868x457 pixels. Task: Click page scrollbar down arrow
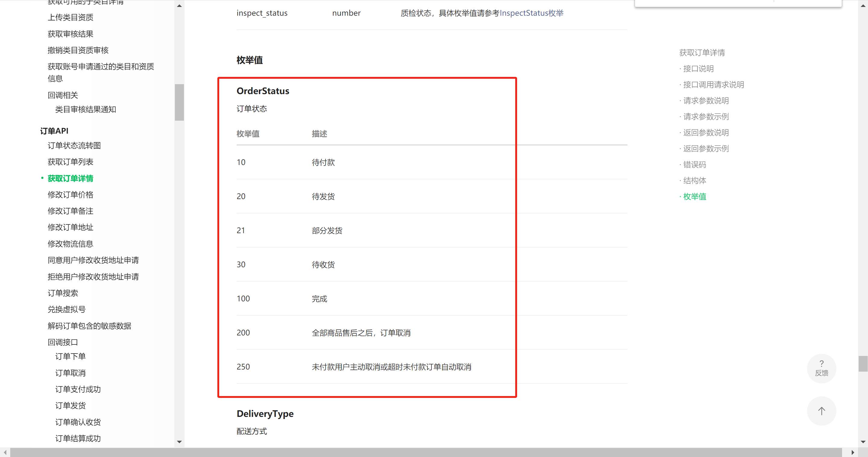click(863, 442)
